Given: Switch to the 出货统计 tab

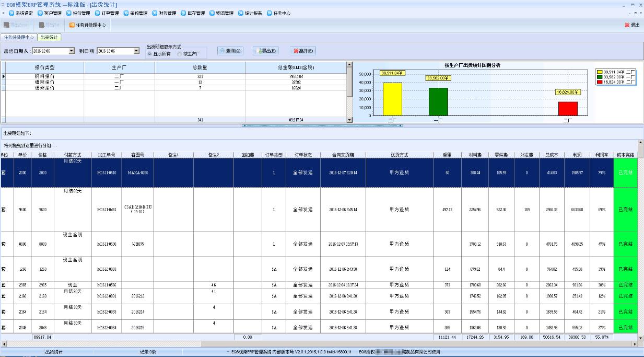Looking at the screenshot, I should [x=49, y=38].
